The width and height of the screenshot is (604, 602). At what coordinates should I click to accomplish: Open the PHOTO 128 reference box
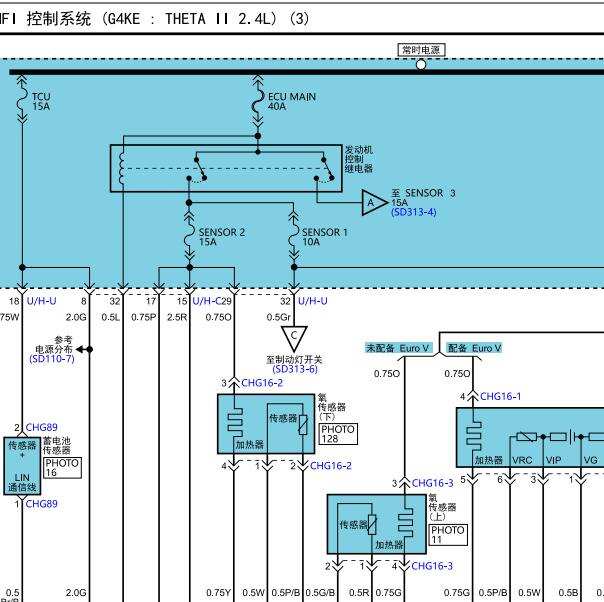click(338, 434)
